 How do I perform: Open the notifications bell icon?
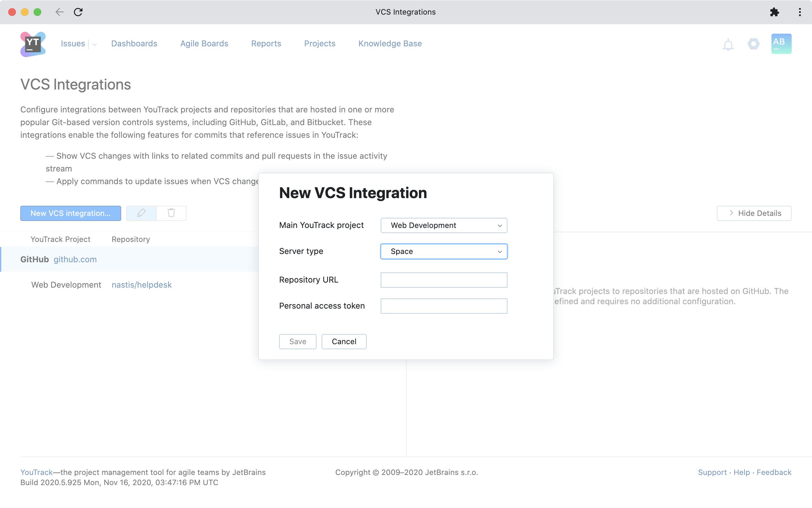pyautogui.click(x=728, y=44)
